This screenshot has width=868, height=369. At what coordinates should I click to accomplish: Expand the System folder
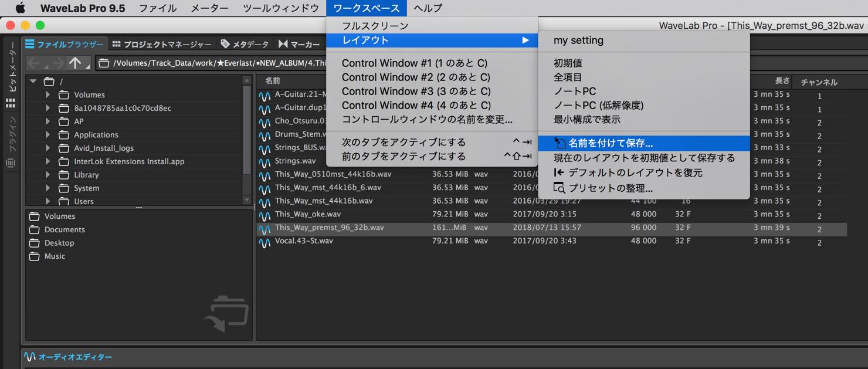(48, 188)
